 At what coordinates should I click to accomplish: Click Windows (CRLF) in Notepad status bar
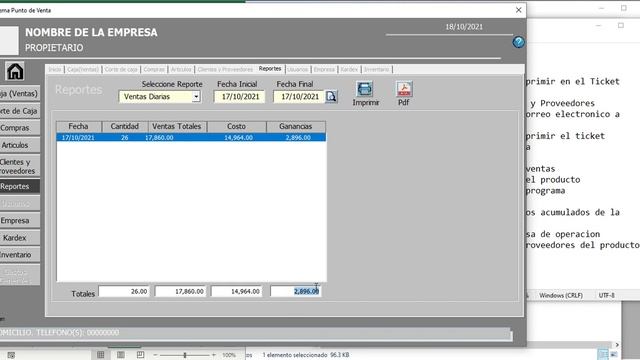pyautogui.click(x=561, y=295)
